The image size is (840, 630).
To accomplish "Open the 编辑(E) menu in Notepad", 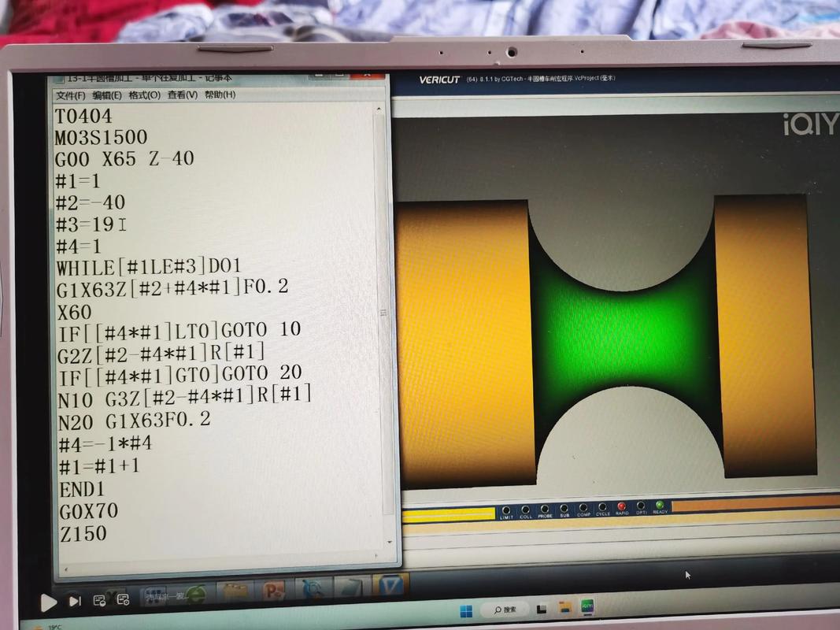I will (x=107, y=95).
